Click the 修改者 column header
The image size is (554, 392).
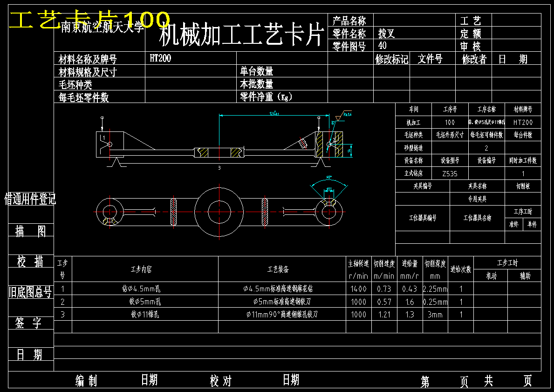point(474,59)
